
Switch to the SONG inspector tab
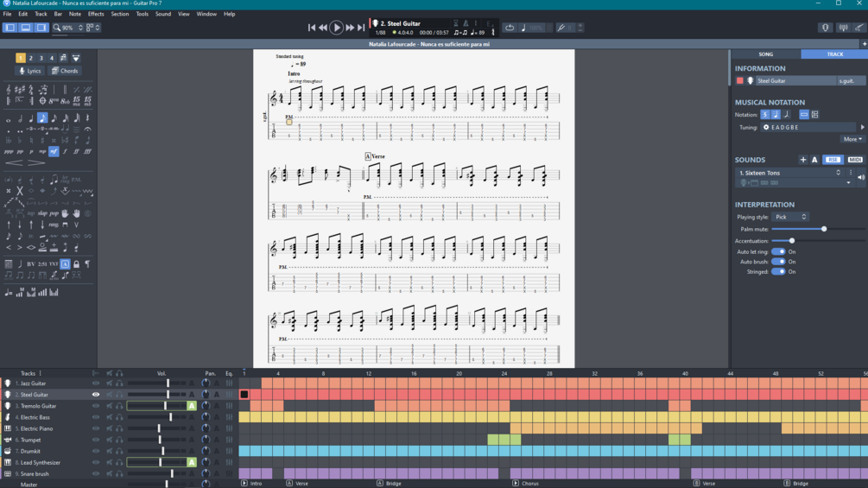765,54
